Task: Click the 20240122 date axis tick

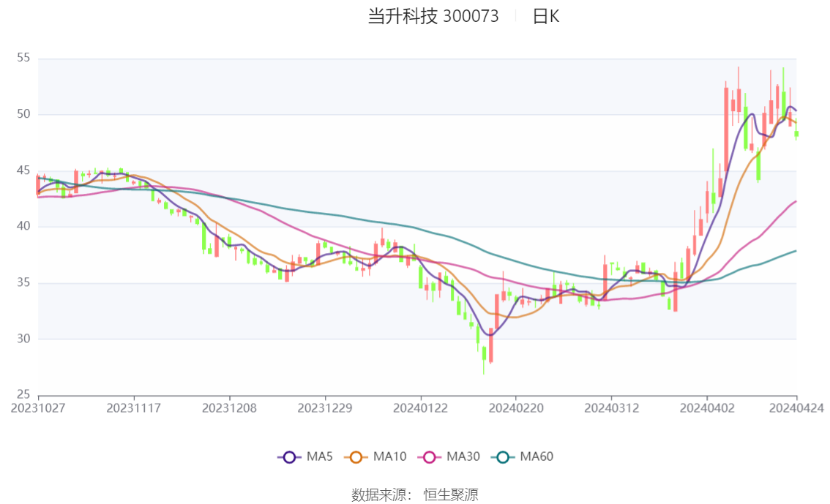Action: tap(419, 408)
